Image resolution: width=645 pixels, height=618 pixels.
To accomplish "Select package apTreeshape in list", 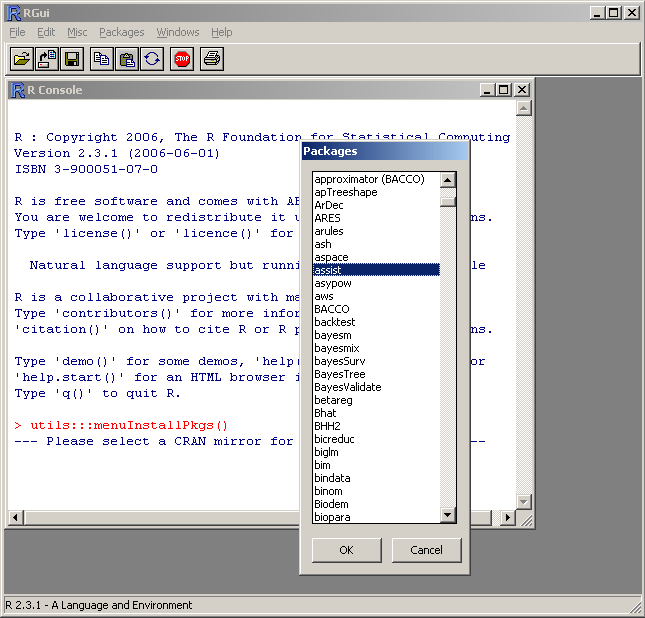I will tap(376, 192).
